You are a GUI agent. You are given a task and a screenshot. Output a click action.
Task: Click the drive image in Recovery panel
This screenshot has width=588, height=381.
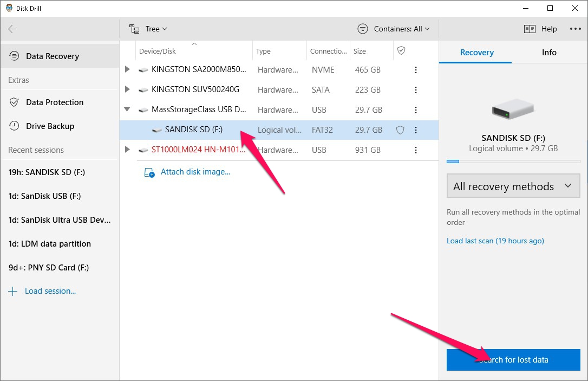pyautogui.click(x=513, y=109)
